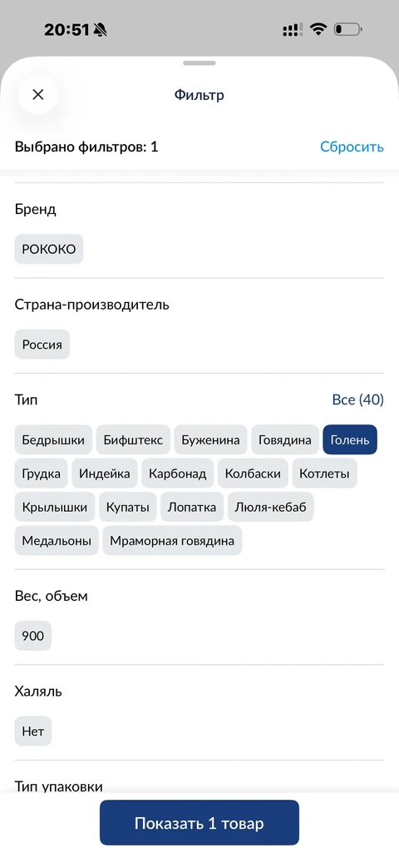Select the Колбаски filter chip
This screenshot has width=399, height=868.
coord(253,474)
